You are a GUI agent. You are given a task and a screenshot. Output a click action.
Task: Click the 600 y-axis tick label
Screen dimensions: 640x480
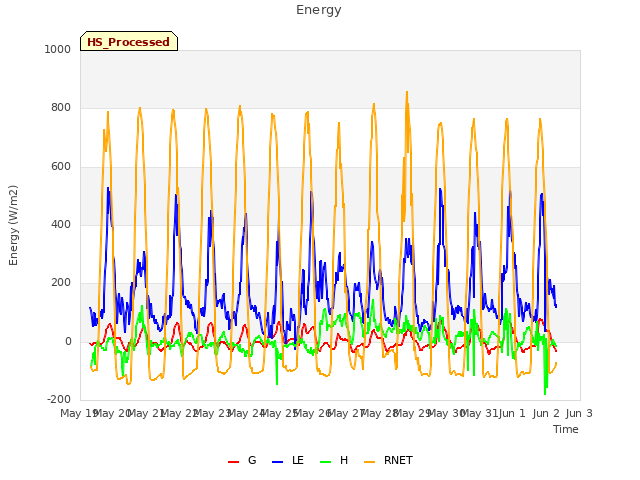pyautogui.click(x=61, y=167)
